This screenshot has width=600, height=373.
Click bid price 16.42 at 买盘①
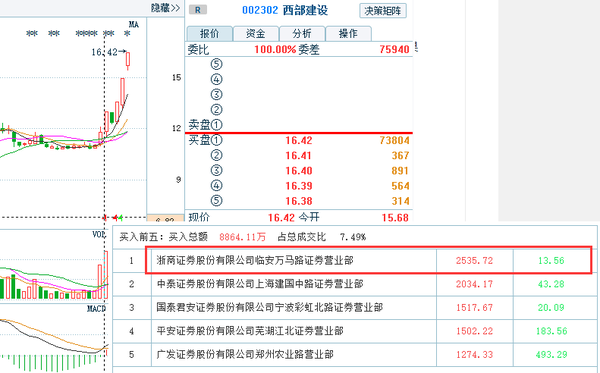pos(299,140)
